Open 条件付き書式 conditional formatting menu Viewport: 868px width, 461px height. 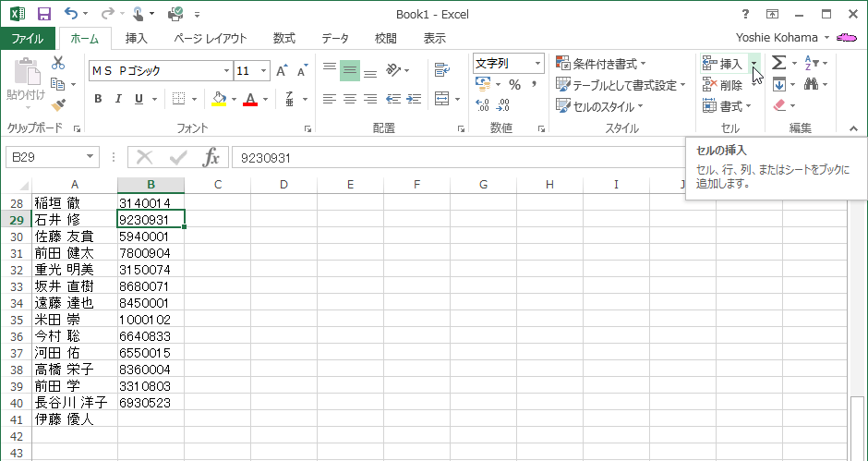[602, 65]
